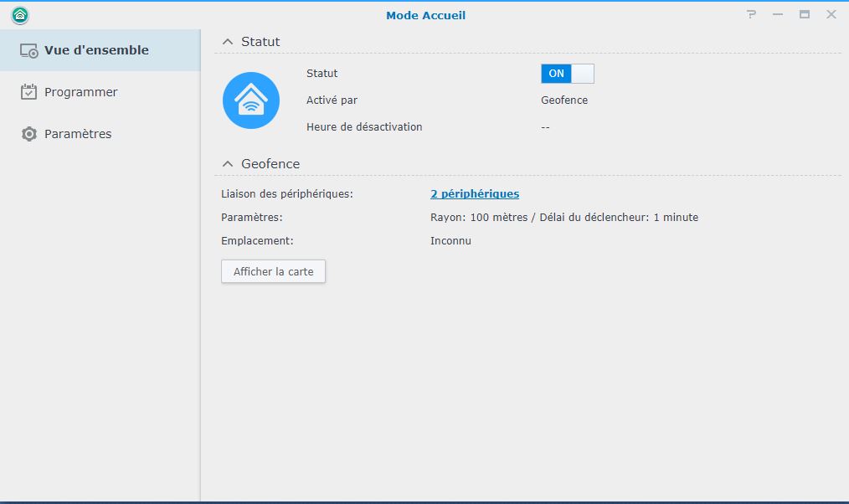Click the large blue Home Mode icon

[251, 100]
